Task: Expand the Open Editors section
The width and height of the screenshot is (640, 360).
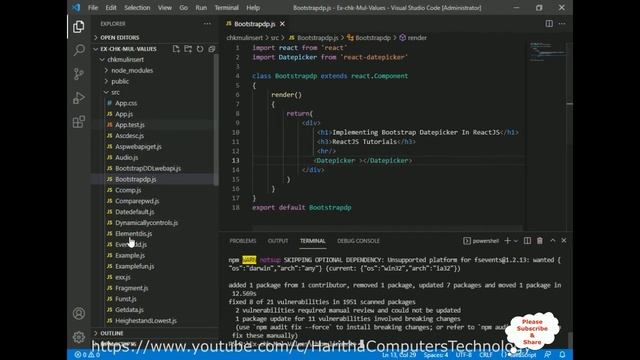Action: [119, 38]
